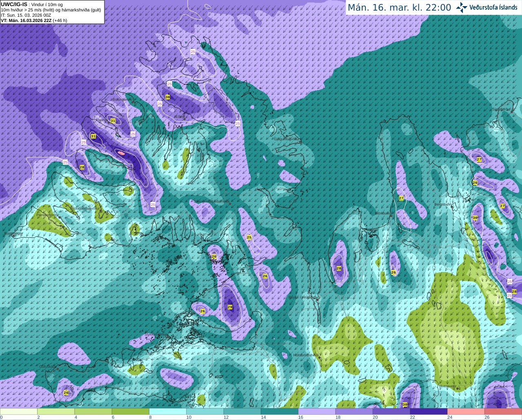The height and width of the screenshot is (420, 522).
Task: Click the Reykir í Hrútafirði station label
Action: coord(303,297)
